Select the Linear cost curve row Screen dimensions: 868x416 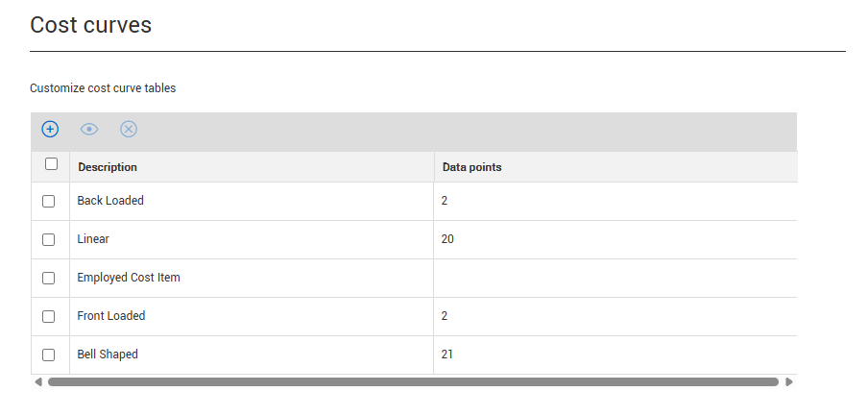(x=94, y=239)
